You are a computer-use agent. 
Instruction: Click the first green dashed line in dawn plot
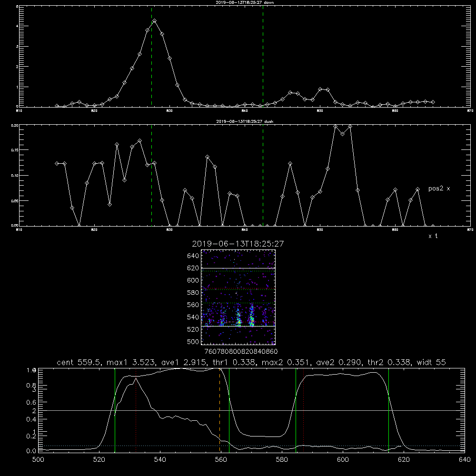pos(151,56)
